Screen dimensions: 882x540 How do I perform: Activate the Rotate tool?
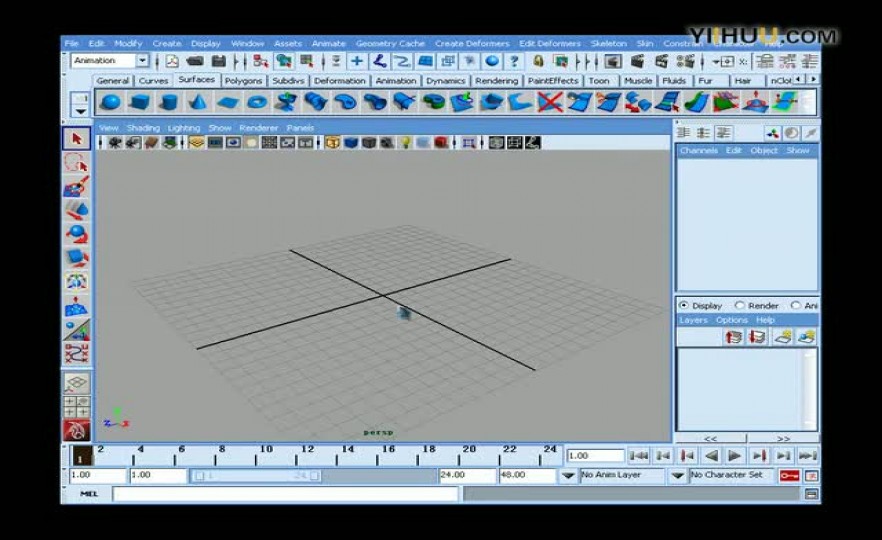coord(76,233)
